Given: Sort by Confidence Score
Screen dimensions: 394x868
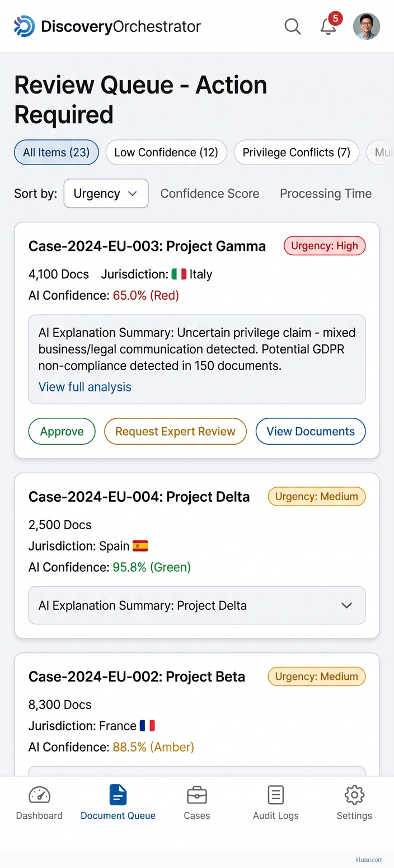Looking at the screenshot, I should (x=210, y=194).
